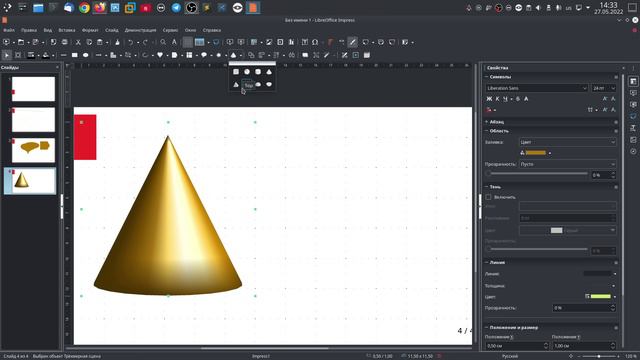This screenshot has width=640, height=360.
Task: Click the green line color swatch
Action: pyautogui.click(x=601, y=296)
